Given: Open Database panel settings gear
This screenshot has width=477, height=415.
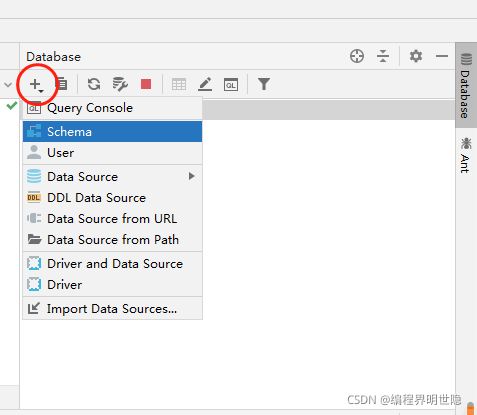Looking at the screenshot, I should click(416, 56).
